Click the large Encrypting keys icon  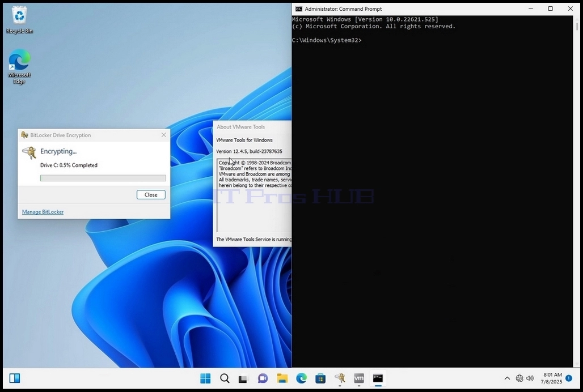[29, 152]
